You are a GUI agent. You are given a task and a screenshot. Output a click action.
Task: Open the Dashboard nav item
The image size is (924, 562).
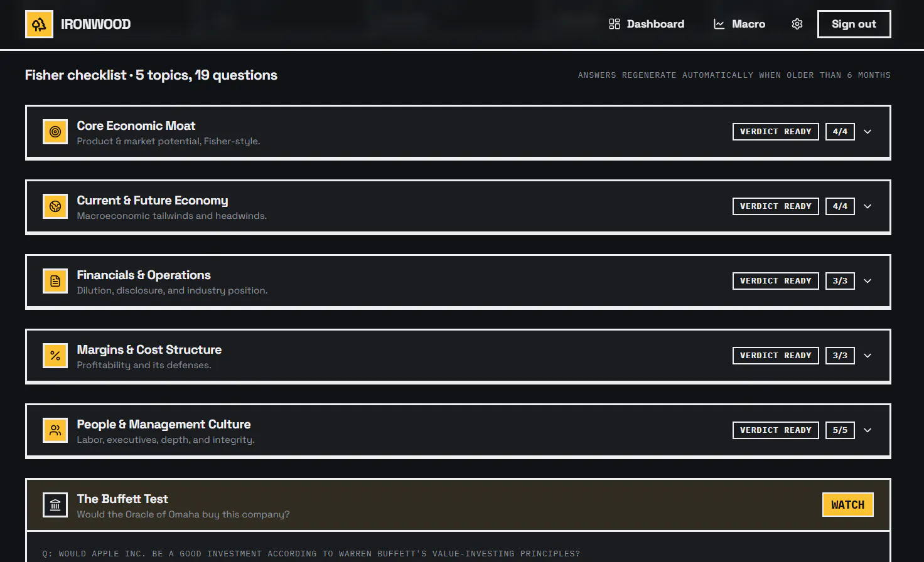pos(647,24)
